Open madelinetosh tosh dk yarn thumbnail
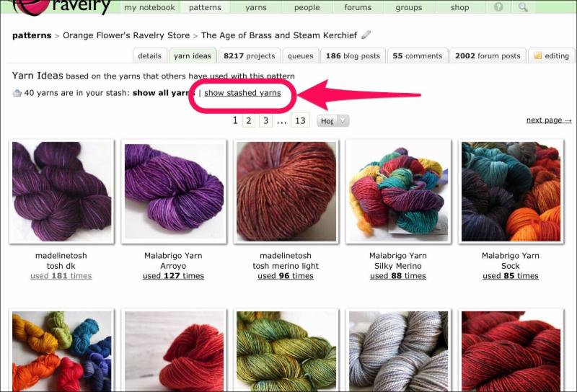This screenshot has width=577, height=392. (x=61, y=192)
